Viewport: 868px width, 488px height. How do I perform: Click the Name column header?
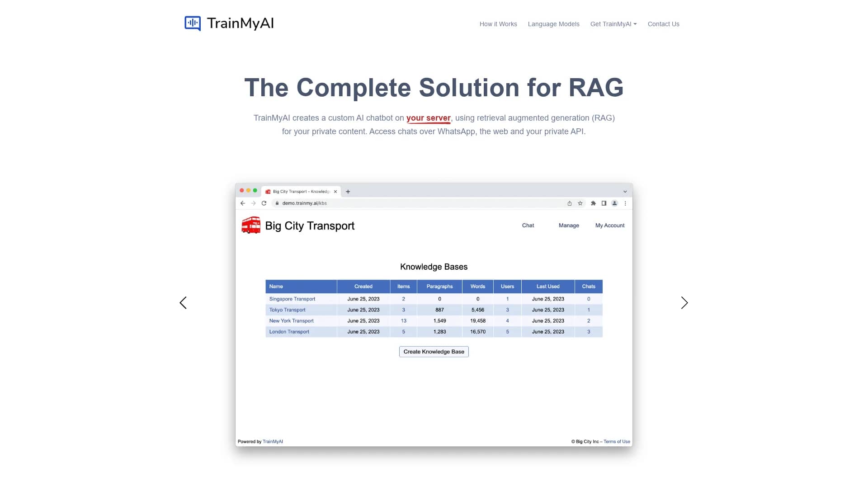click(x=301, y=286)
